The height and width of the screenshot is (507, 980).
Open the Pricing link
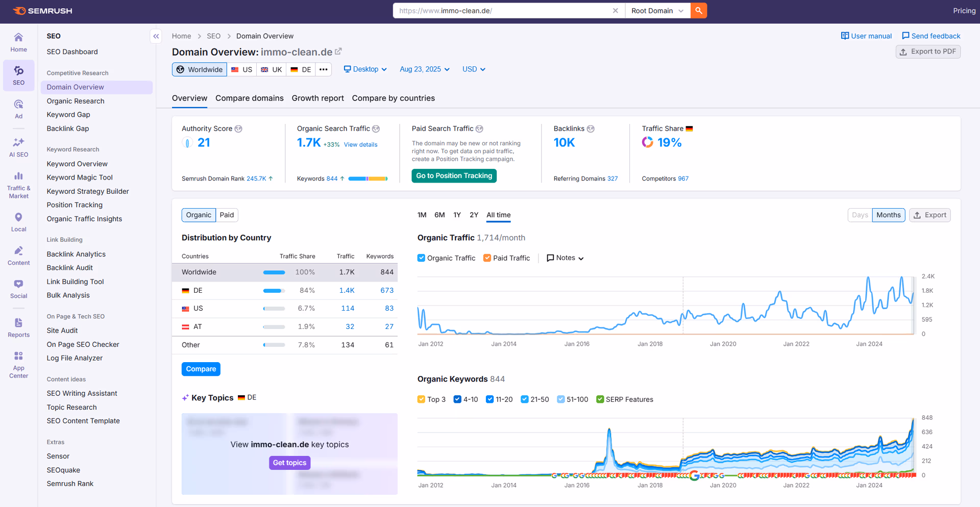coord(964,11)
